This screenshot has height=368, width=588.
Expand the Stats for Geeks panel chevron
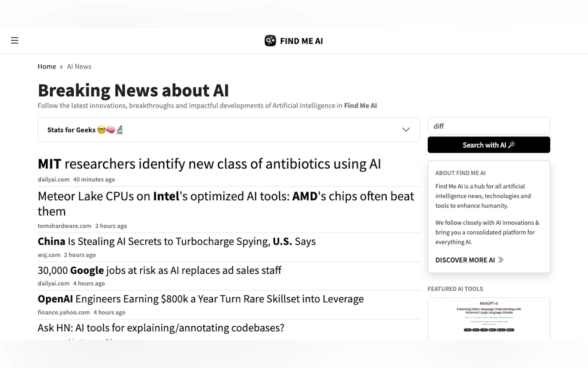click(406, 130)
